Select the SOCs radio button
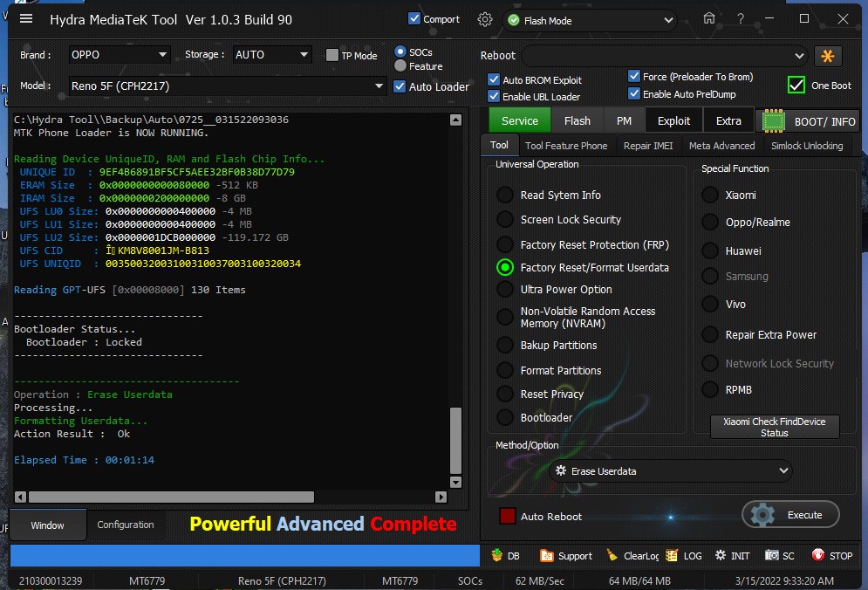This screenshot has width=868, height=590. 400,51
